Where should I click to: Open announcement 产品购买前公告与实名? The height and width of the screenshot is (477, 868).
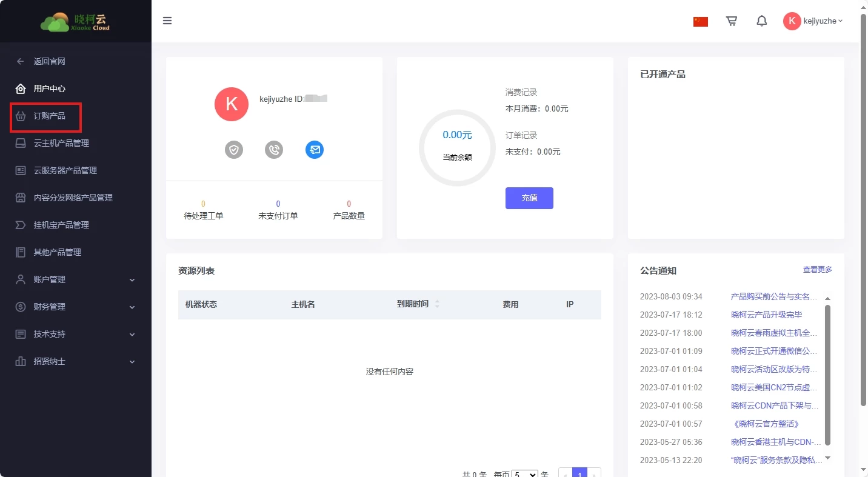(x=774, y=296)
